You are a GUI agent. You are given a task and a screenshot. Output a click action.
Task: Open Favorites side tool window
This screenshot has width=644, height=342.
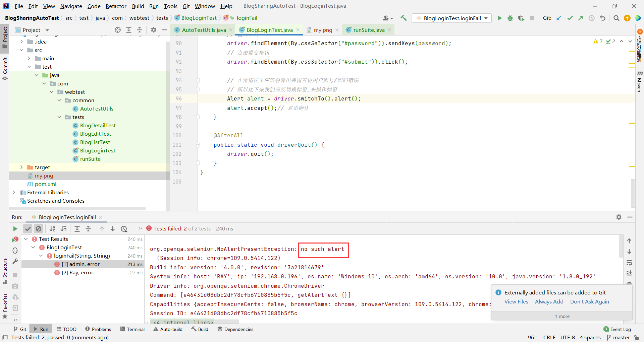[5, 306]
